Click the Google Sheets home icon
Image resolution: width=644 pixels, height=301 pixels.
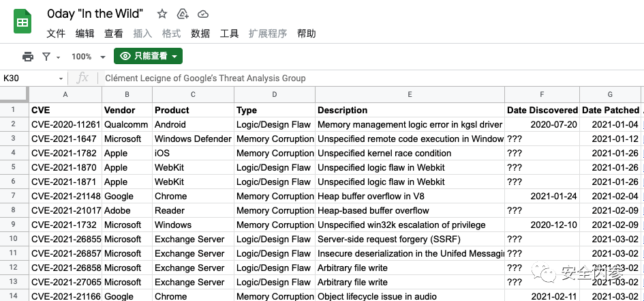(x=22, y=23)
